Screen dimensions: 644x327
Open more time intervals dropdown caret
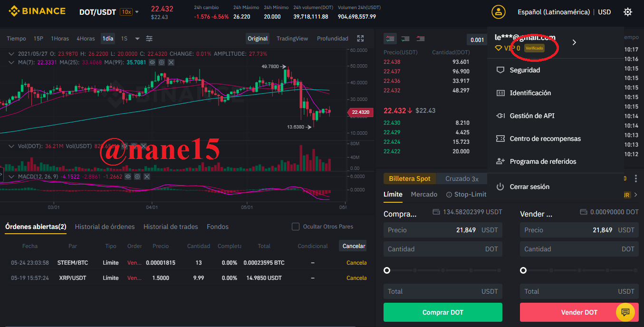[137, 39]
